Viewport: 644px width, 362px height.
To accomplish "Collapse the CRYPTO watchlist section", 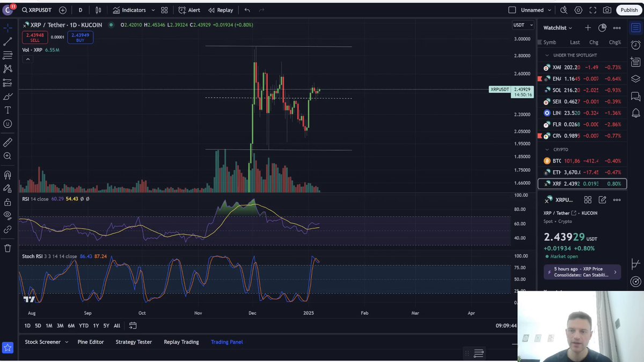I will click(x=547, y=150).
